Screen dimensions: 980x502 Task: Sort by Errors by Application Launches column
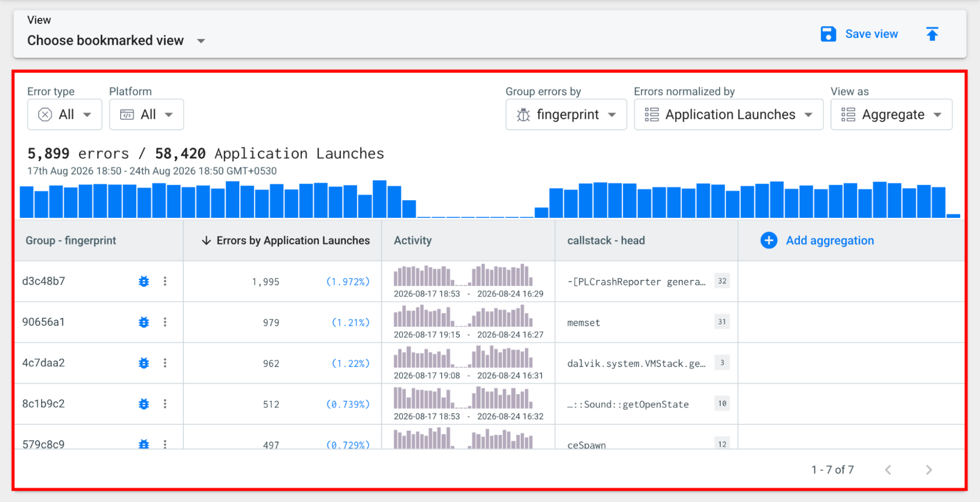pos(285,240)
